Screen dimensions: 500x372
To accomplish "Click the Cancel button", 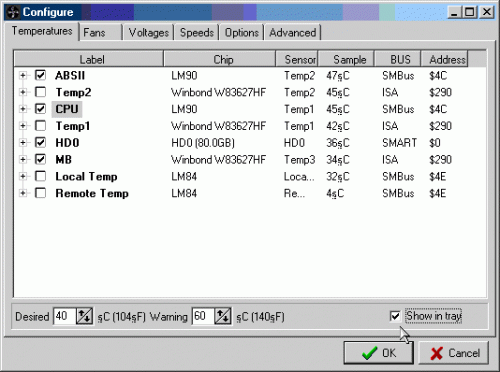I will 454,353.
